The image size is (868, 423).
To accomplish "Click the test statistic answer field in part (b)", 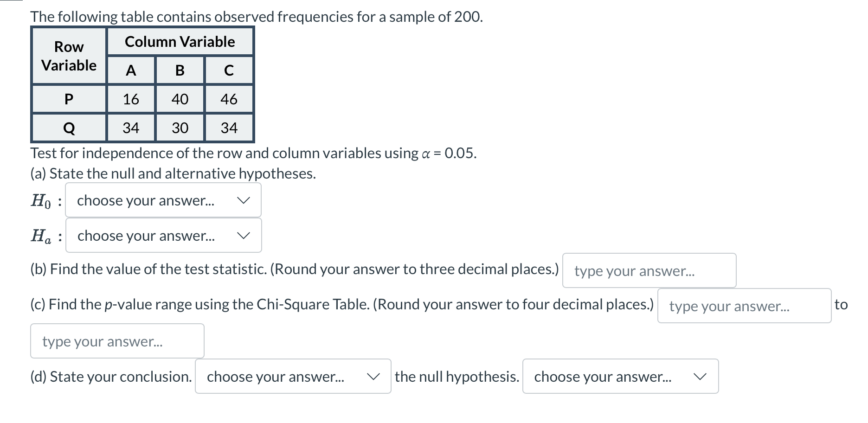I will 649,270.
